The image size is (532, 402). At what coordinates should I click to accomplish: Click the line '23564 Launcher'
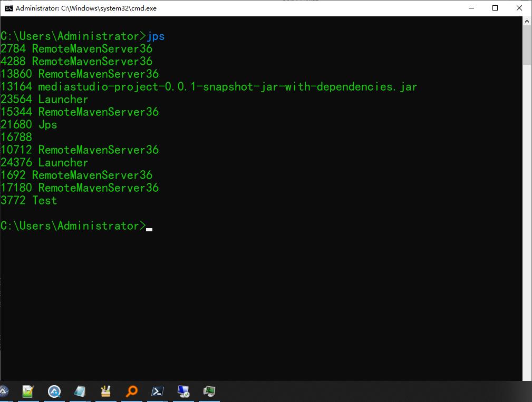[44, 99]
